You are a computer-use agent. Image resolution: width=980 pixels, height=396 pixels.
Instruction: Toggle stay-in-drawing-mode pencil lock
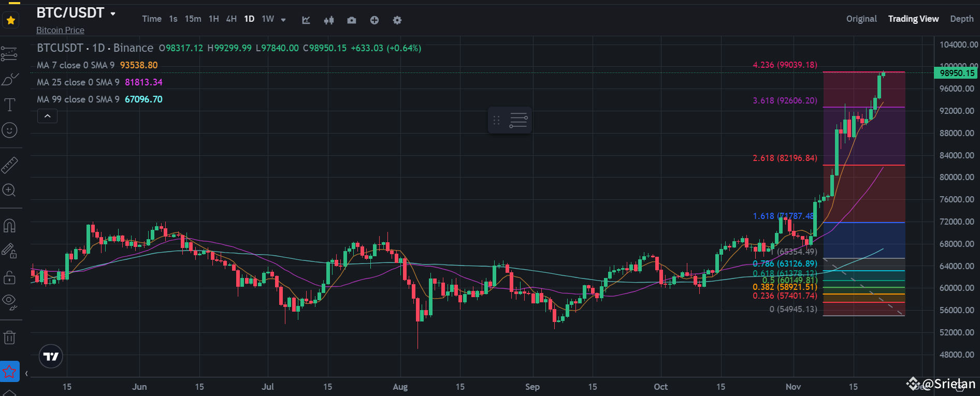(9, 251)
